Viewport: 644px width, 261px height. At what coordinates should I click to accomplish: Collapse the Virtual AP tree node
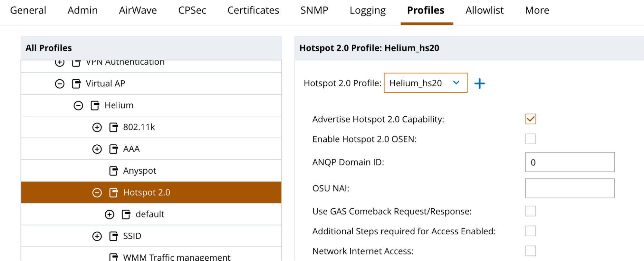click(x=60, y=84)
